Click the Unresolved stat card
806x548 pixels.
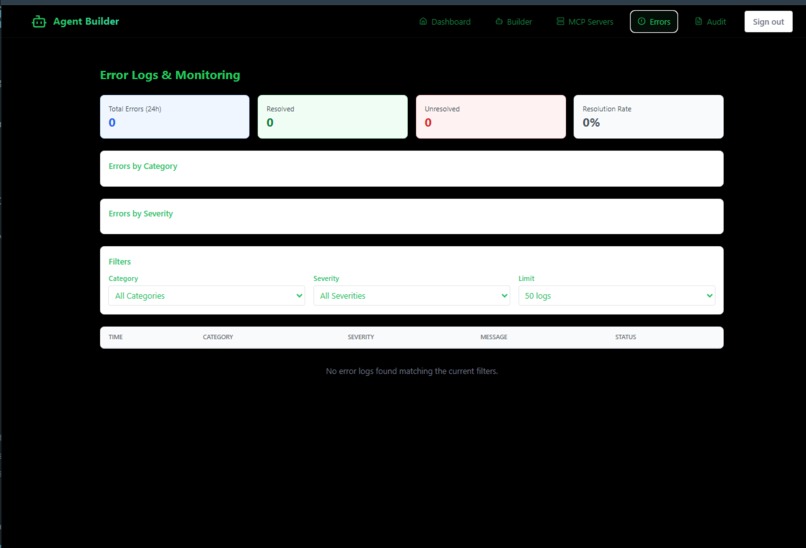[x=491, y=117]
